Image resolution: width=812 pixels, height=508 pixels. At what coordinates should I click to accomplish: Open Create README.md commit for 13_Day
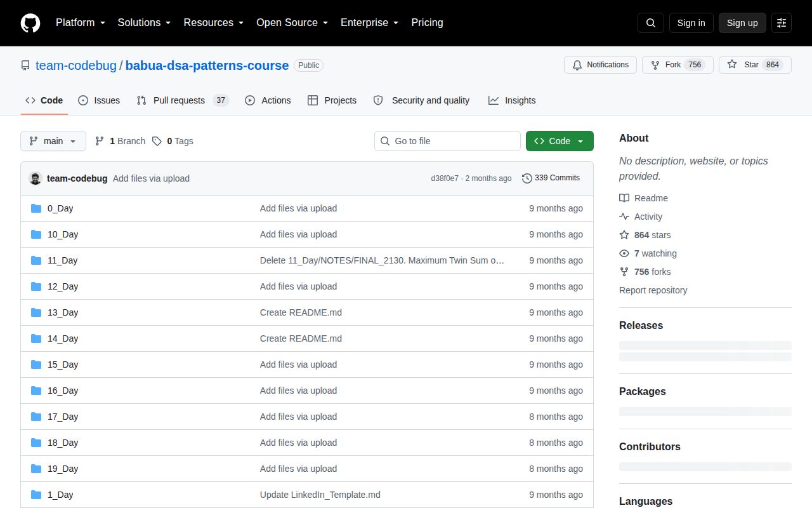(x=301, y=312)
